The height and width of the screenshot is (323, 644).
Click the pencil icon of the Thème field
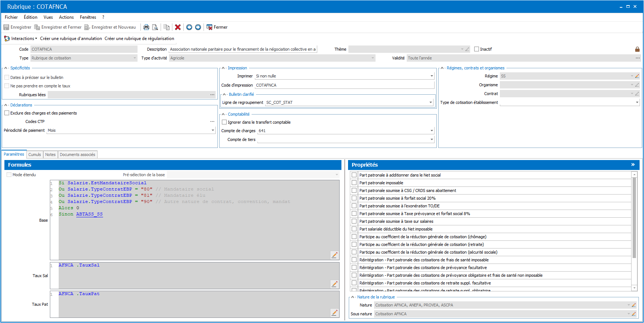[x=467, y=49]
